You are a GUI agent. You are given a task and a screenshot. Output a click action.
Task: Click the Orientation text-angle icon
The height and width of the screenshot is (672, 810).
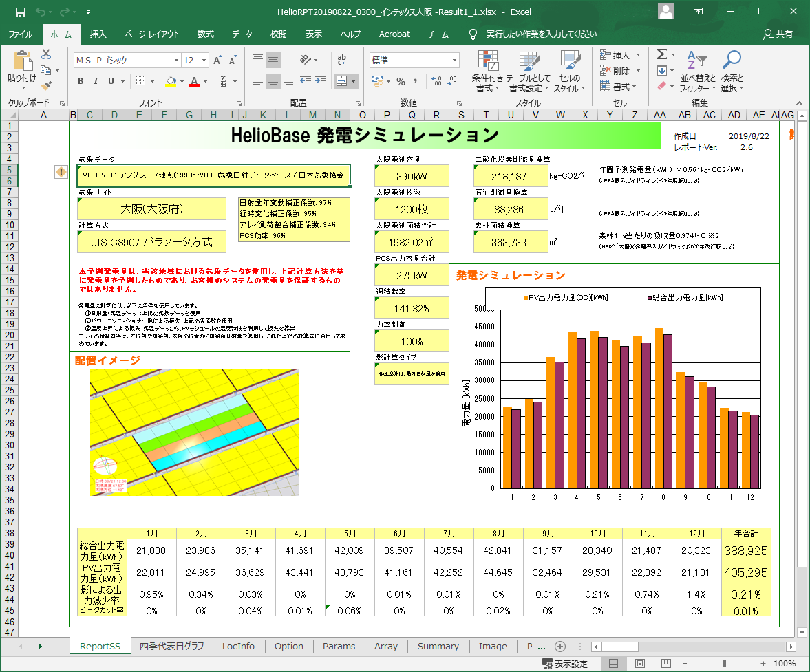[306, 60]
